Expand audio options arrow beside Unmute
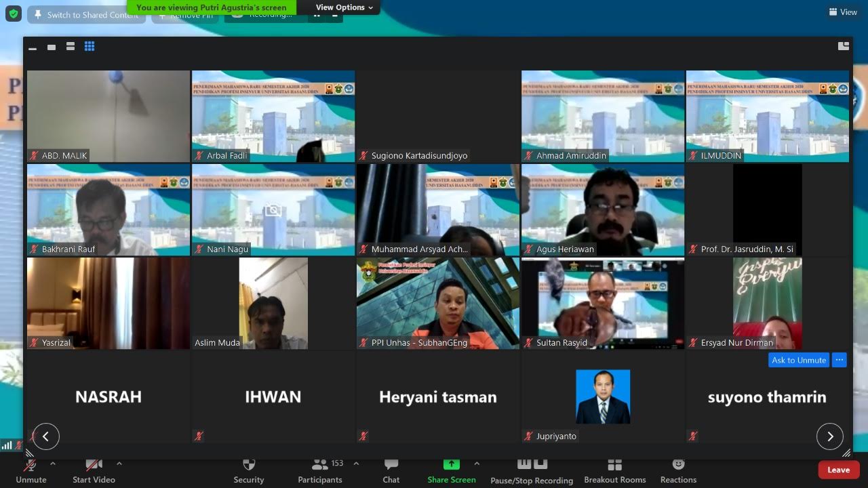 coord(53,464)
